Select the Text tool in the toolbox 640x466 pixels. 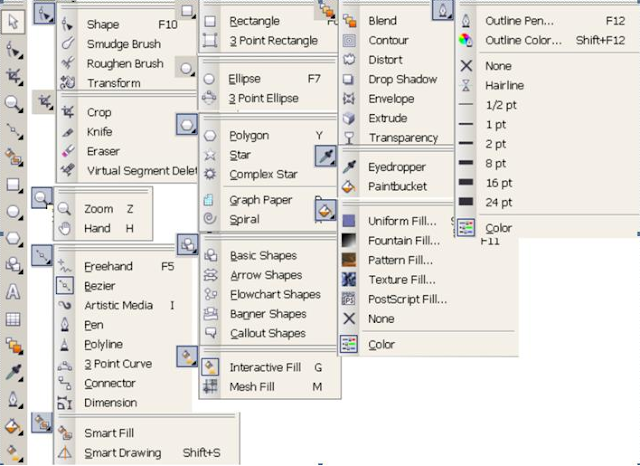[13, 292]
